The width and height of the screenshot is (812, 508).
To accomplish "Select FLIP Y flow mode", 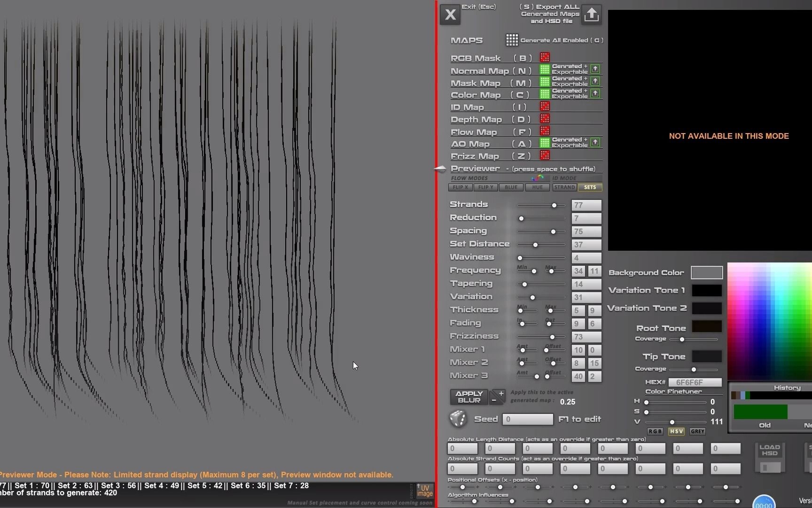I will (486, 187).
